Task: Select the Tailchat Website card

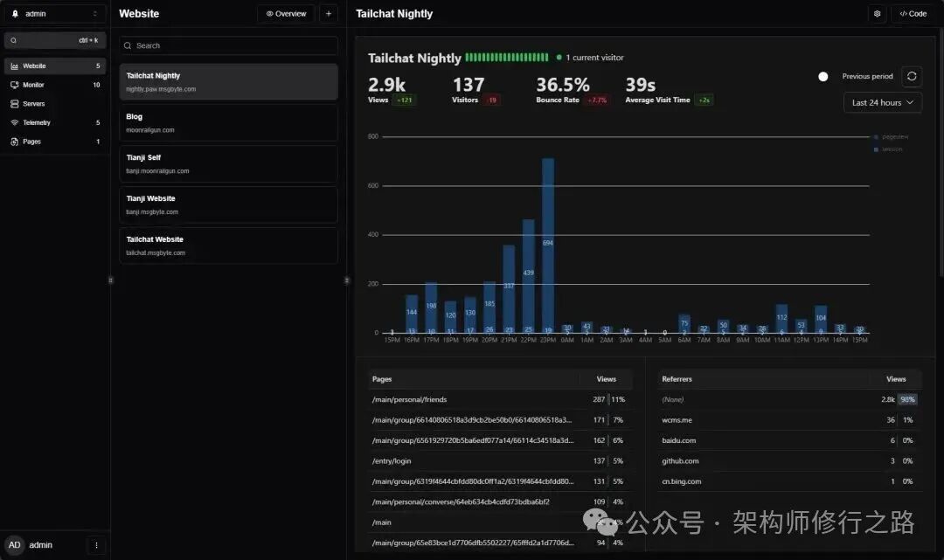Action: (x=228, y=245)
